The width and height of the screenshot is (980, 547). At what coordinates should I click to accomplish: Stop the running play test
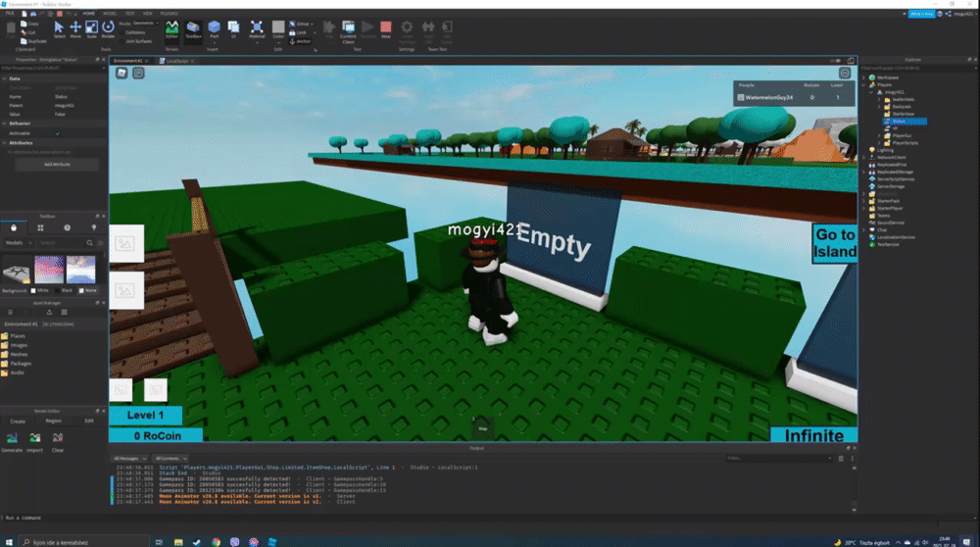[x=385, y=29]
